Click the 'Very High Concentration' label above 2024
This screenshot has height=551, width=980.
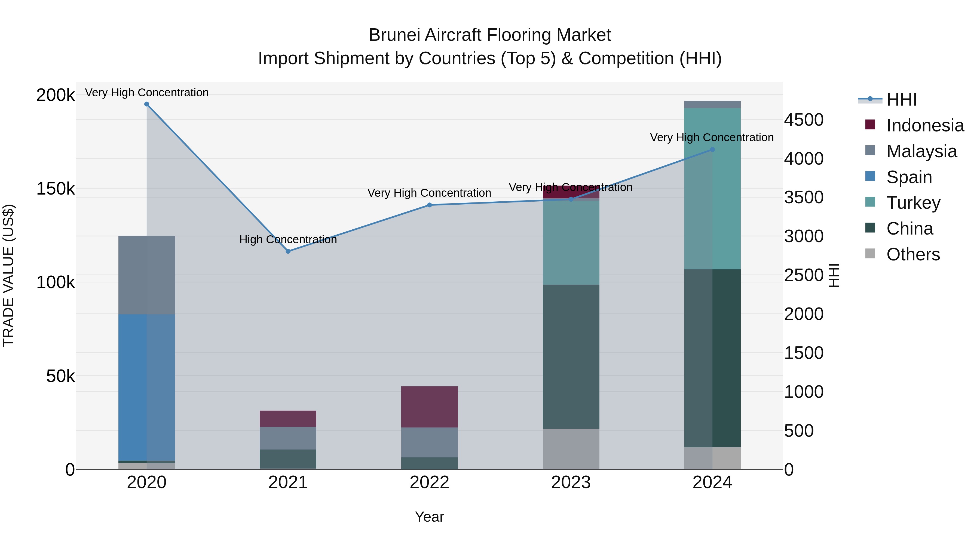[x=712, y=137]
